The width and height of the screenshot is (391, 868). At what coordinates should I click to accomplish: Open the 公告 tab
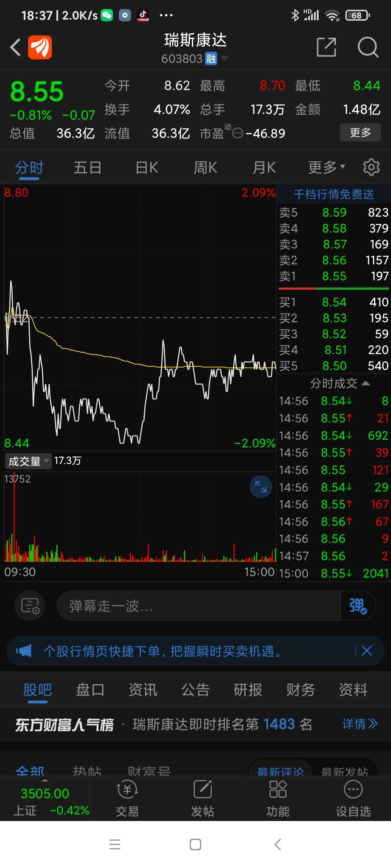tap(195, 689)
